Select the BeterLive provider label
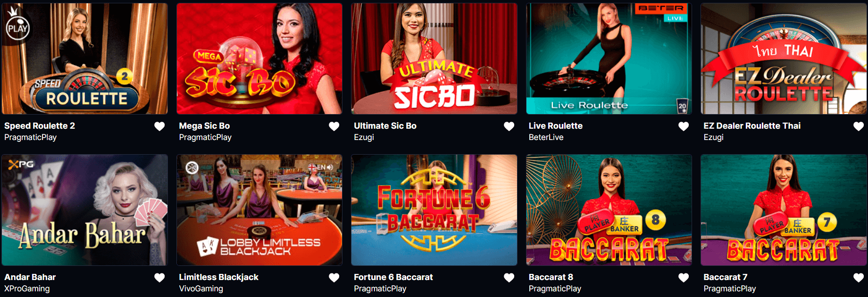This screenshot has height=297, width=868. (x=546, y=137)
